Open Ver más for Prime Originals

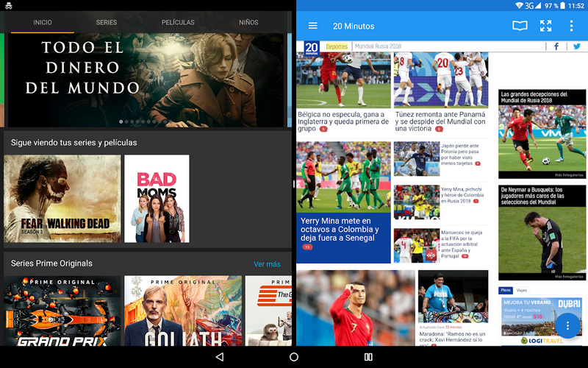click(267, 264)
